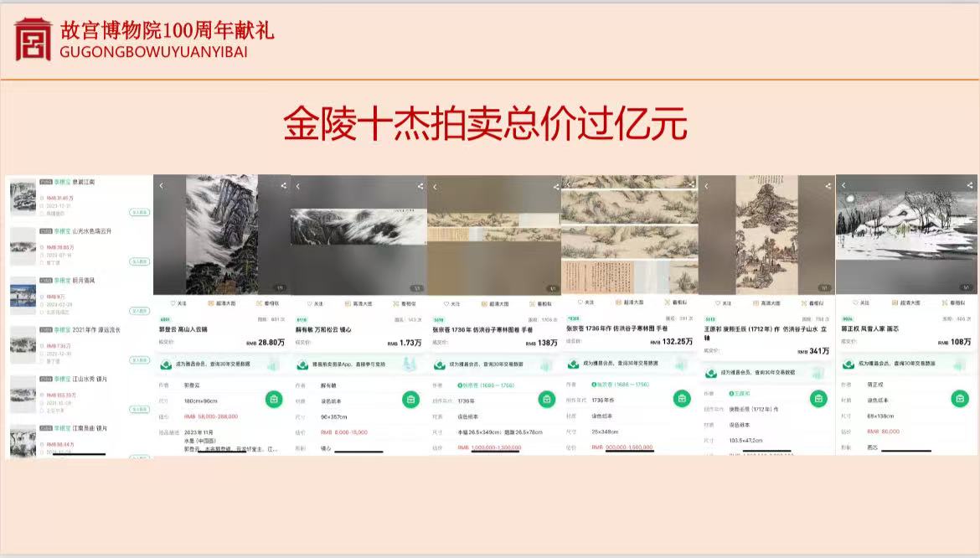The height and width of the screenshot is (558, 980).
Task: Tap share icon on 万和松云 panel
Action: click(x=420, y=186)
